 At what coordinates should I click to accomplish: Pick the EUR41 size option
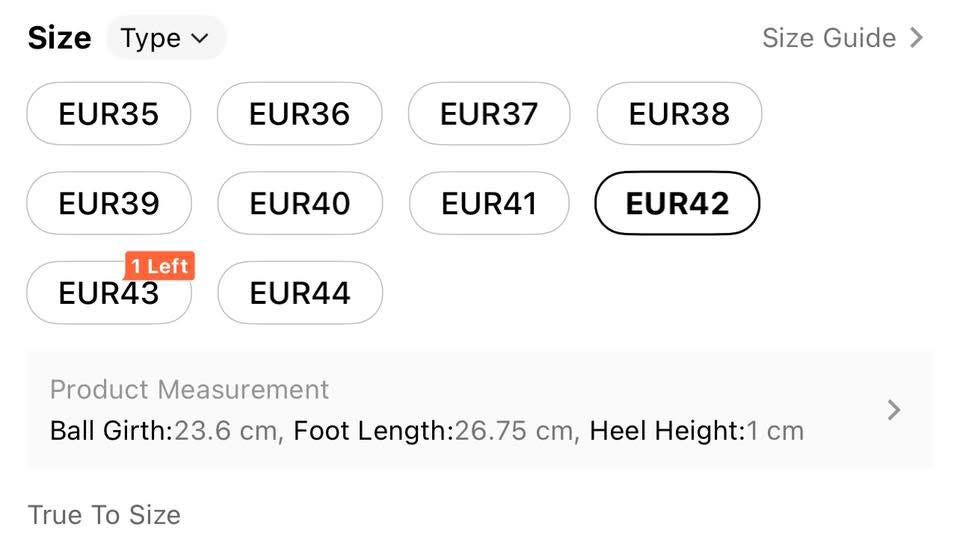(x=489, y=203)
